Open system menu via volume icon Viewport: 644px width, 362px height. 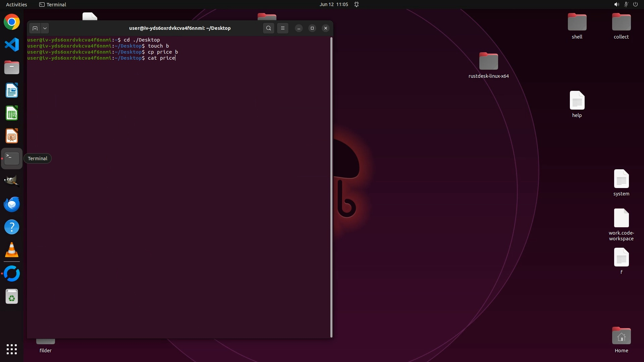click(x=616, y=4)
